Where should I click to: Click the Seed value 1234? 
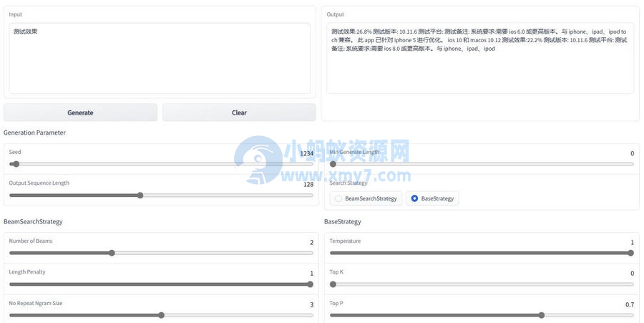(307, 153)
